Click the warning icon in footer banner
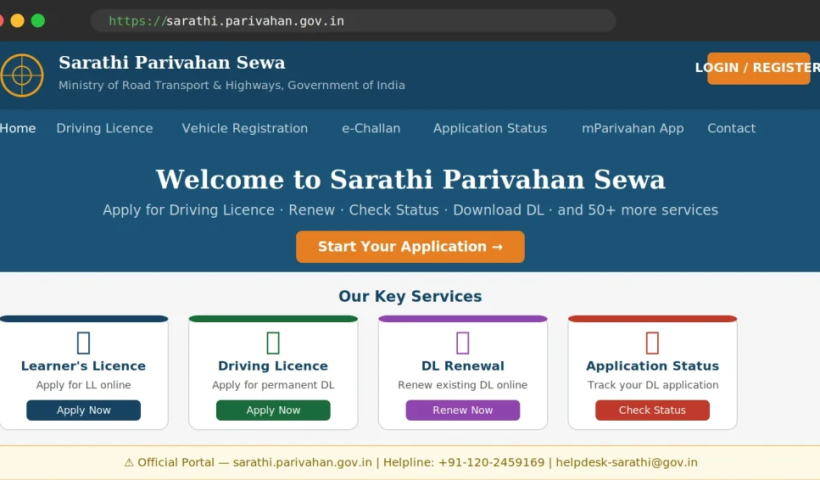The image size is (820, 480). (129, 463)
